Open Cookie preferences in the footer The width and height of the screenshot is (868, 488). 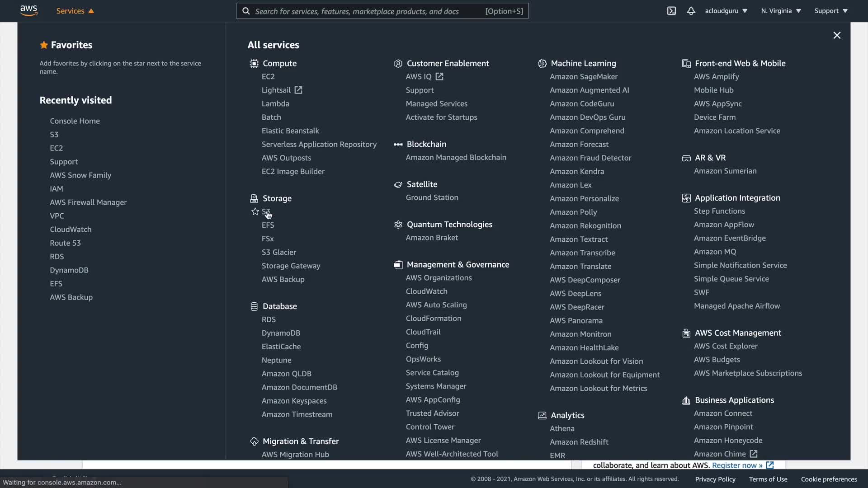pyautogui.click(x=829, y=479)
